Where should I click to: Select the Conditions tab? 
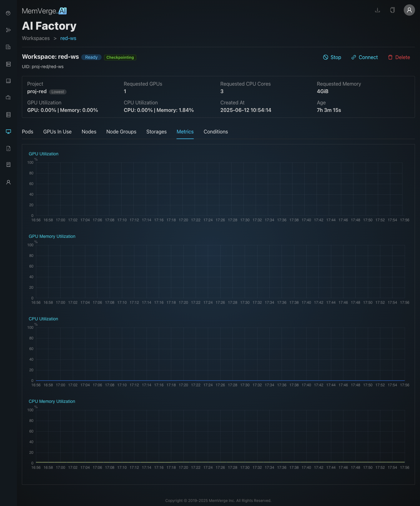pos(216,132)
